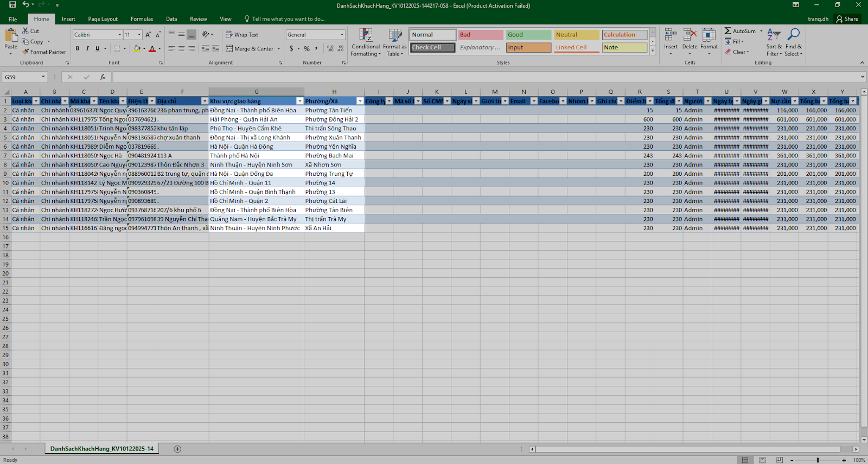
Task: Toggle middle vertical alignment
Action: 181,35
